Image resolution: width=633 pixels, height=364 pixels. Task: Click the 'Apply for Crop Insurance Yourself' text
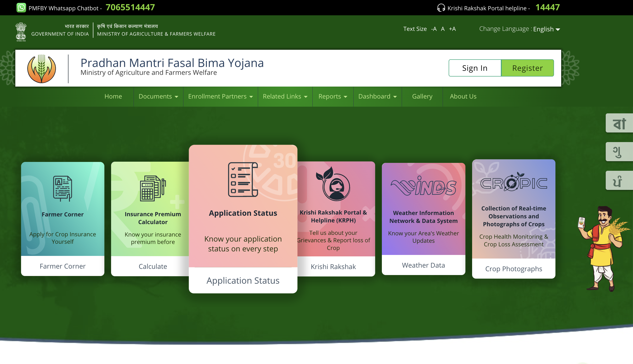coord(62,238)
